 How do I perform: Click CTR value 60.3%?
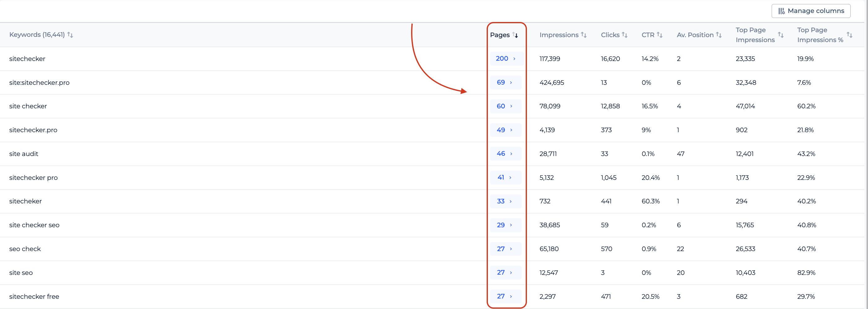tap(650, 201)
